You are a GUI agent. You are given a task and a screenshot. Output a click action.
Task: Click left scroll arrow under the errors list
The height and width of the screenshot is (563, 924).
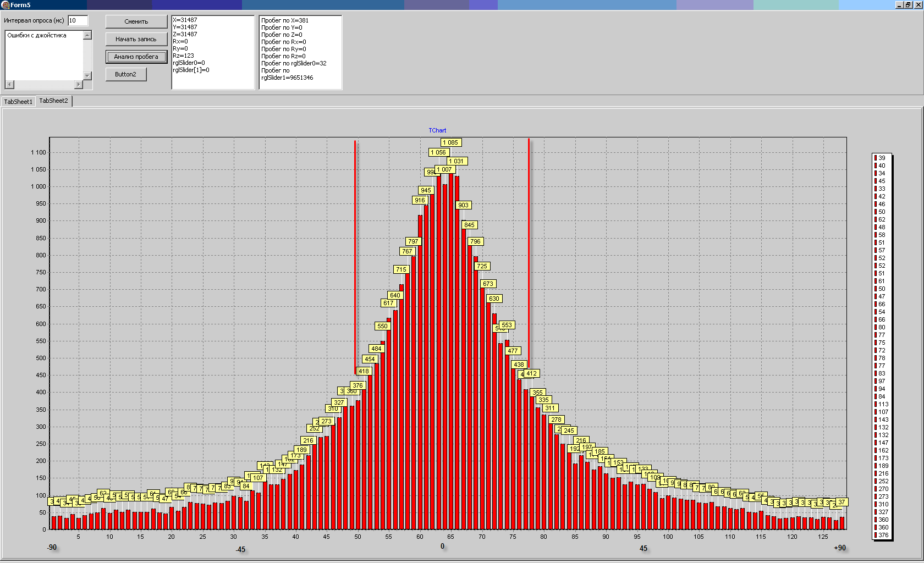(9, 85)
